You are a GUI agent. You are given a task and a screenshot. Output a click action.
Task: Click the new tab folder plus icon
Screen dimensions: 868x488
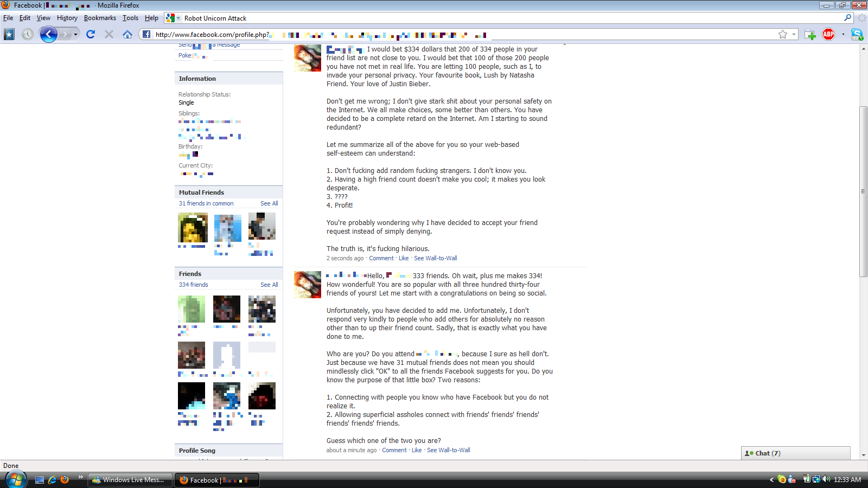tap(810, 34)
